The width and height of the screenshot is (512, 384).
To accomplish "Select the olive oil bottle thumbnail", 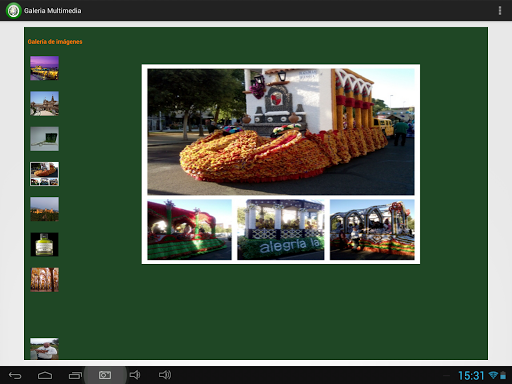I will [x=44, y=244].
